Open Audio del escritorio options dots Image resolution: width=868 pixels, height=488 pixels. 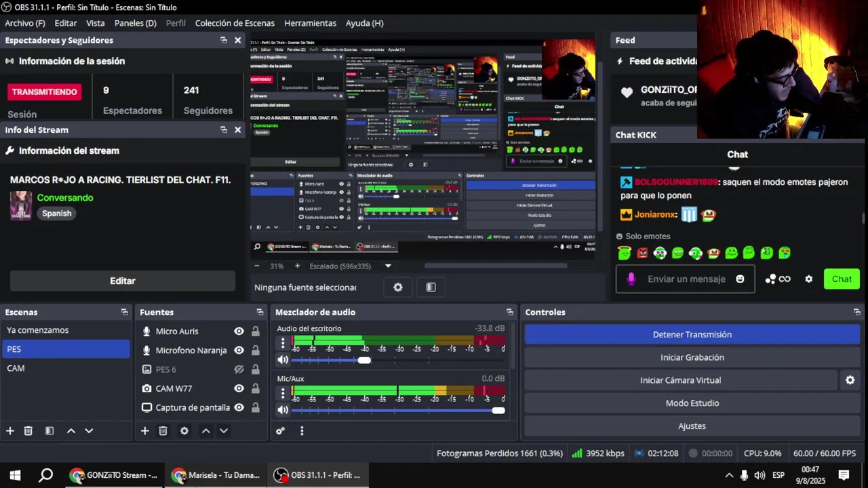pos(283,344)
